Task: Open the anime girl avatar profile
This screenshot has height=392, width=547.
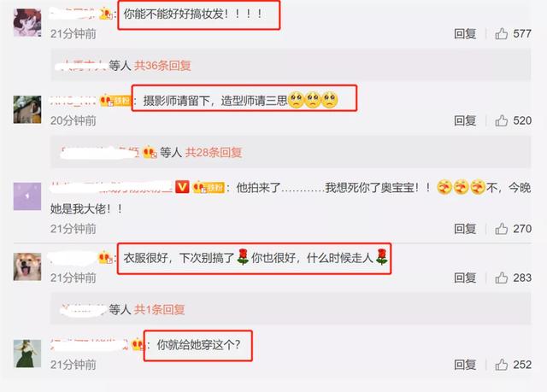Action: tap(27, 23)
